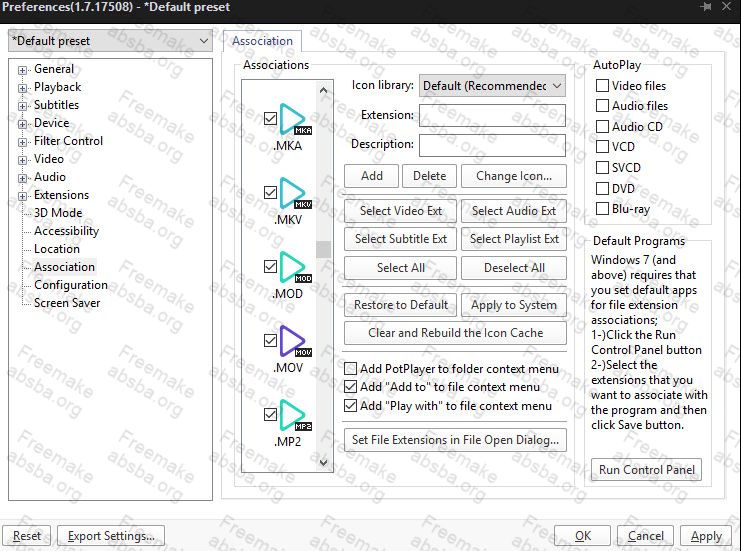Click Select Video Ext button
The width and height of the screenshot is (741, 551).
(400, 211)
